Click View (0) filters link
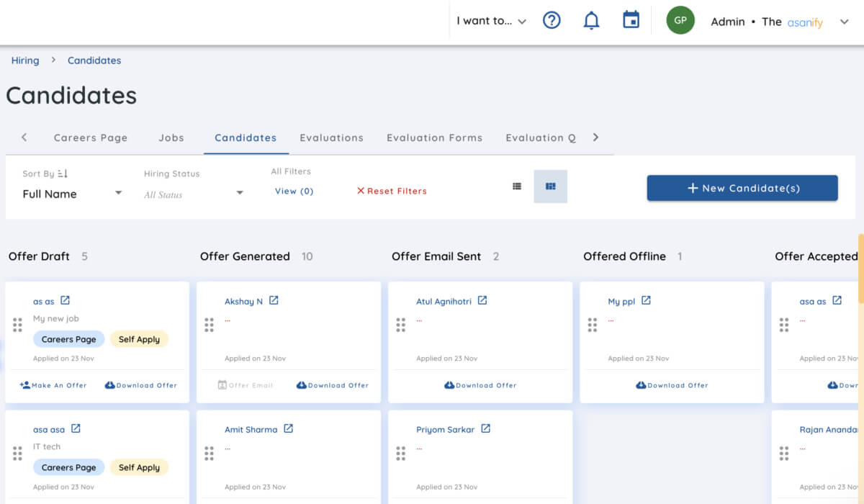864x504 pixels. click(294, 191)
